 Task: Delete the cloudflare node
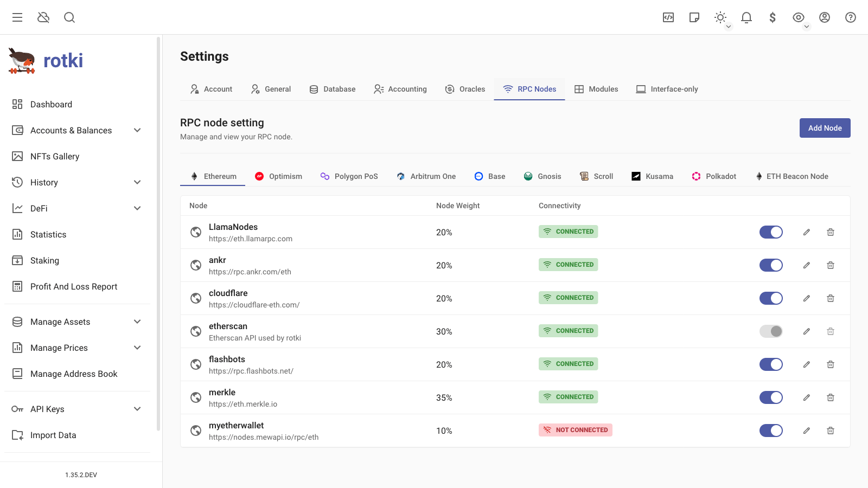(x=831, y=298)
